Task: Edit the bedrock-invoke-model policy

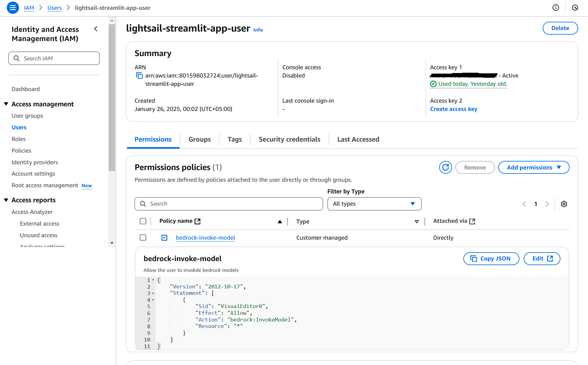Action: (x=542, y=259)
